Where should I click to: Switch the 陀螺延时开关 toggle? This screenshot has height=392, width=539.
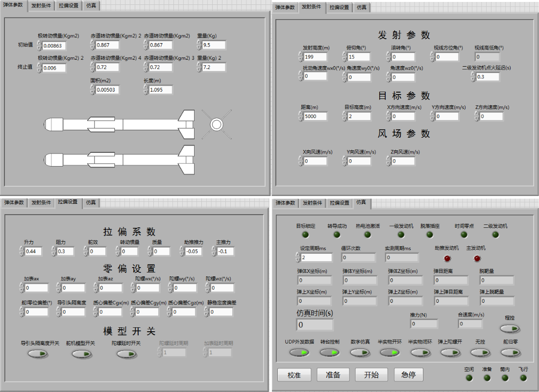point(126,354)
